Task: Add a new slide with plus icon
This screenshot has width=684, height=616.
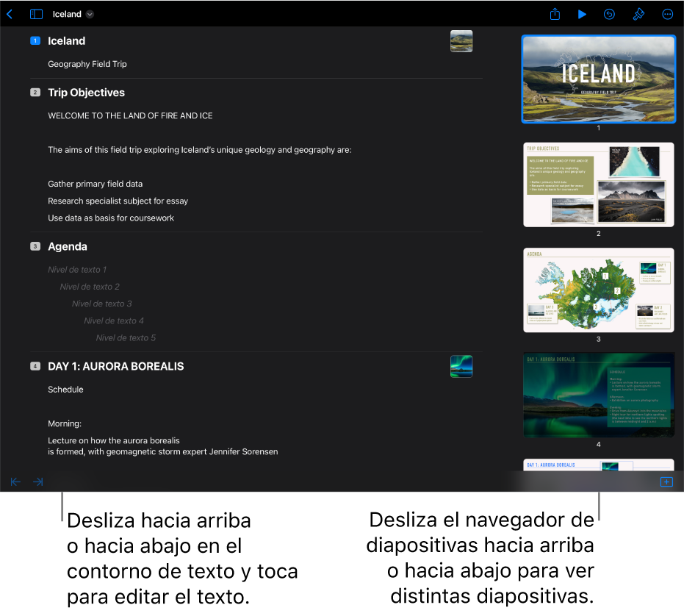Action: pyautogui.click(x=666, y=481)
